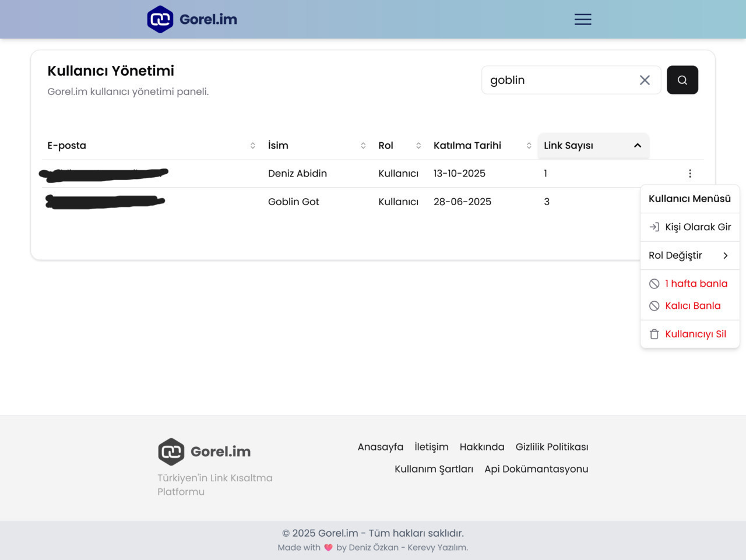Screen dimensions: 746x560
Task: Sort the İsim column
Action: pos(363,145)
